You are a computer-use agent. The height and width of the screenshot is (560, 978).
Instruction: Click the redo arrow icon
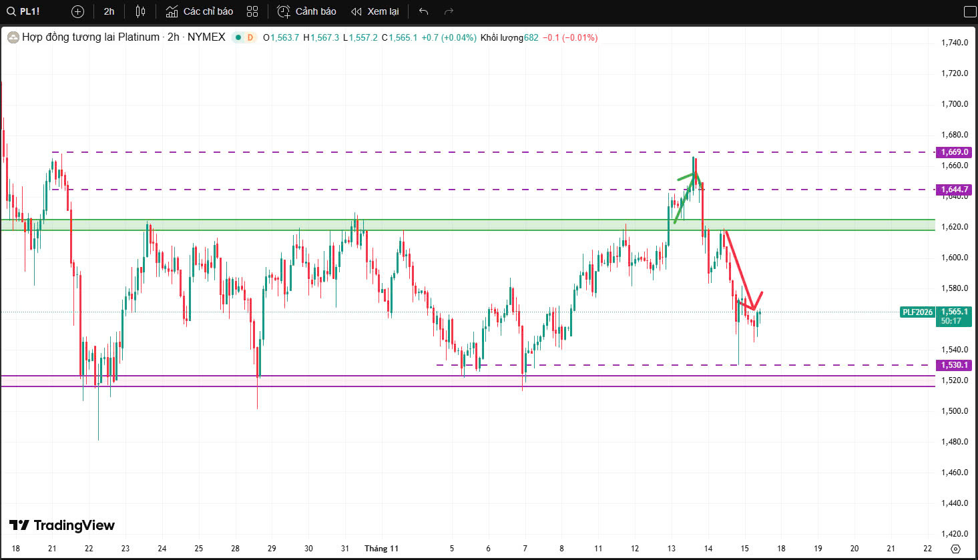point(449,11)
